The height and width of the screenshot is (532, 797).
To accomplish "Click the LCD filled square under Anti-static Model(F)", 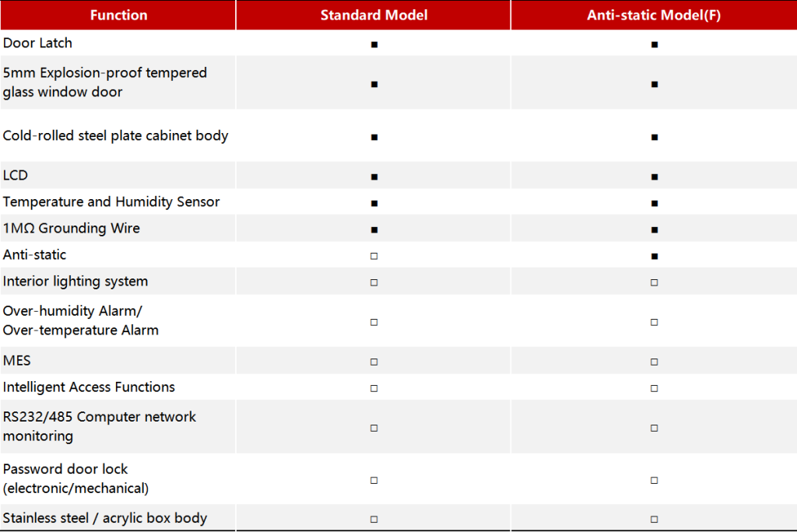I will (x=654, y=177).
